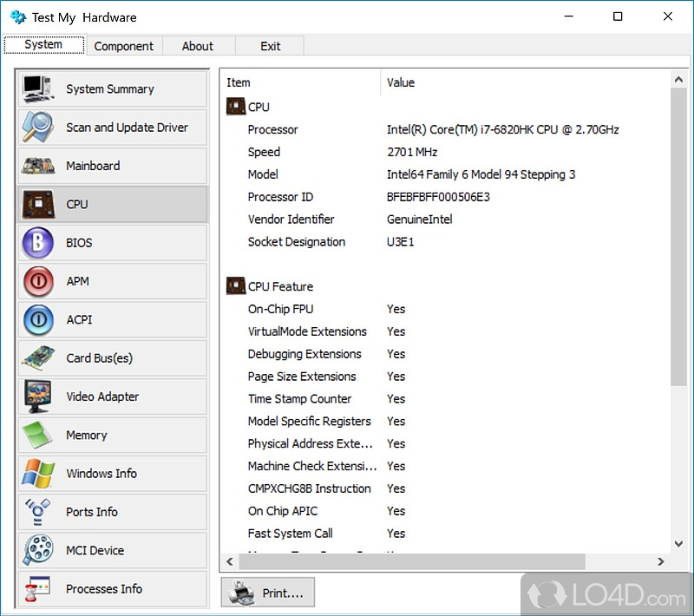
Task: Click the MCI Device film reel icon
Action: click(37, 550)
